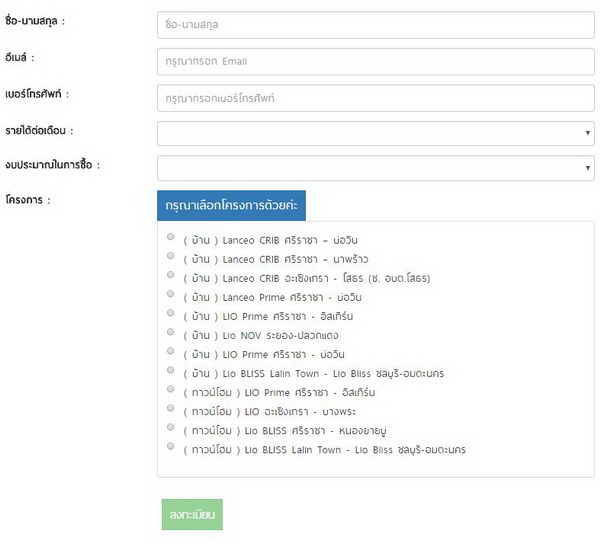The height and width of the screenshot is (544, 600).
Task: Open the รายได้ต่อเดือน monthly income dropdown
Action: tap(375, 132)
